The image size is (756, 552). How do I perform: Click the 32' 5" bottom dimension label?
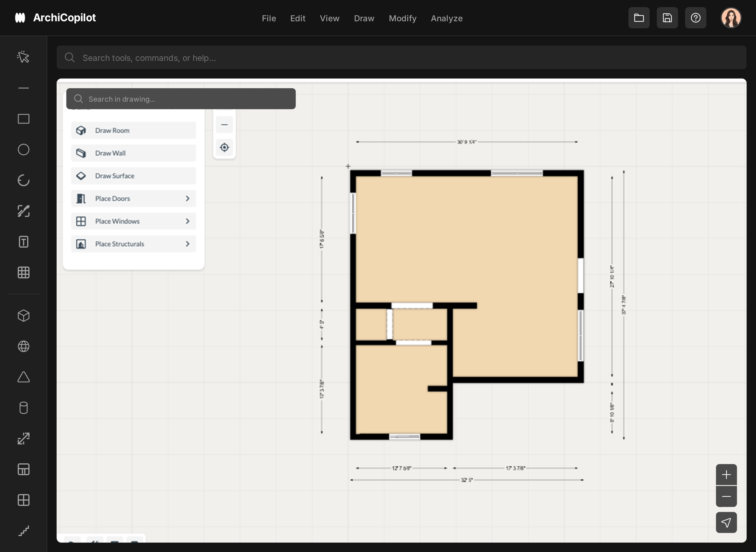click(x=467, y=480)
